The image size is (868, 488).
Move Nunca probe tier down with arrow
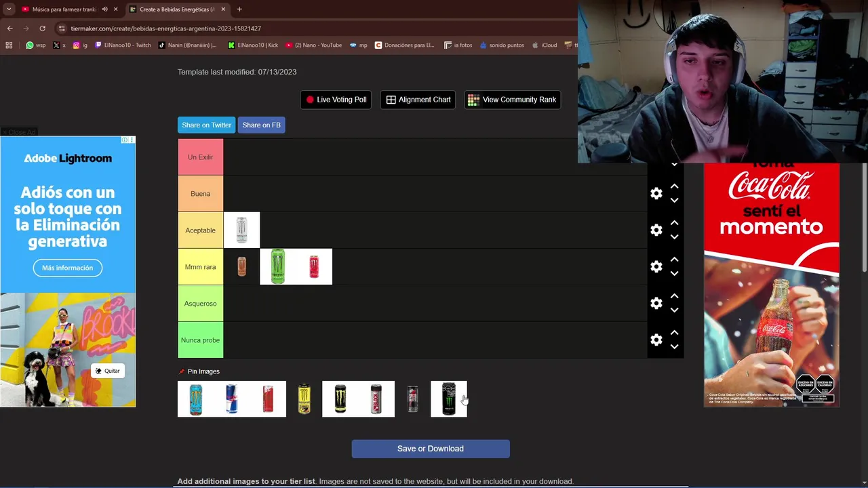coord(674,347)
